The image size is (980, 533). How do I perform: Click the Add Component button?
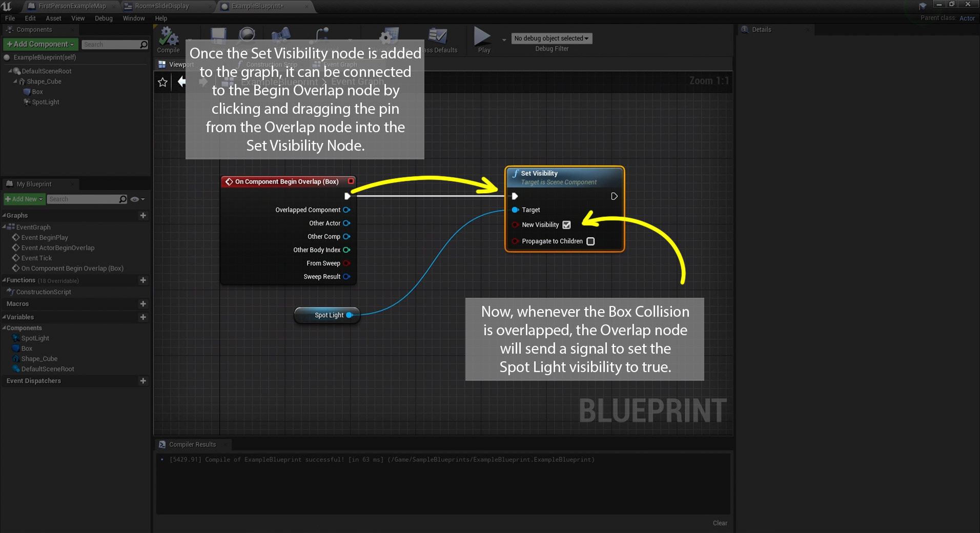click(x=40, y=44)
